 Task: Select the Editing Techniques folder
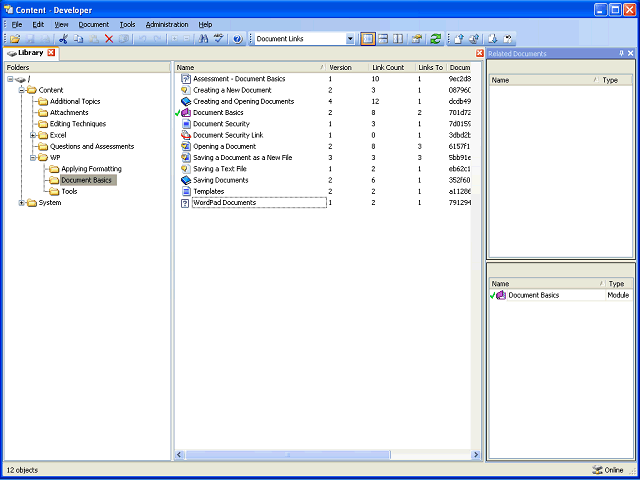(78, 124)
